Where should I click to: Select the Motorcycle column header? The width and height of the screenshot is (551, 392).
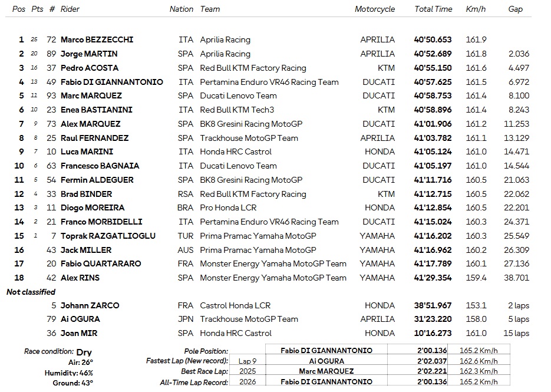(375, 9)
